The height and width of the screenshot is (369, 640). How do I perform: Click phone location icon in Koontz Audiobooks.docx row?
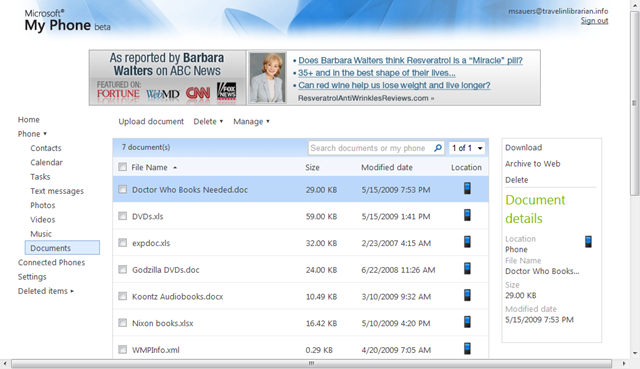[467, 295]
